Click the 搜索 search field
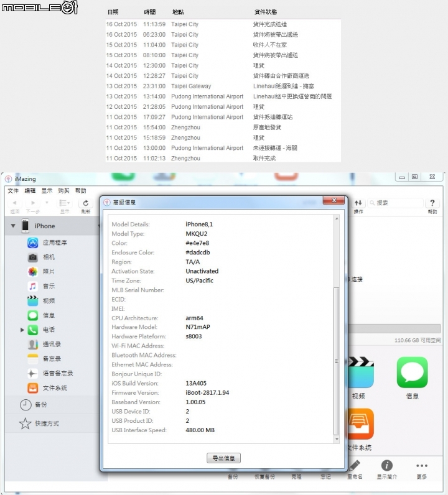This screenshot has height=495, width=448. coord(396,203)
